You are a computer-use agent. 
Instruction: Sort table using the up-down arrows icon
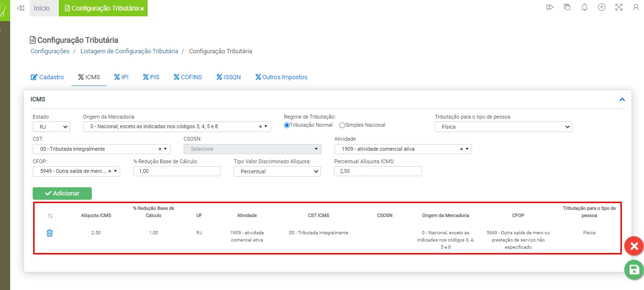pos(50,216)
